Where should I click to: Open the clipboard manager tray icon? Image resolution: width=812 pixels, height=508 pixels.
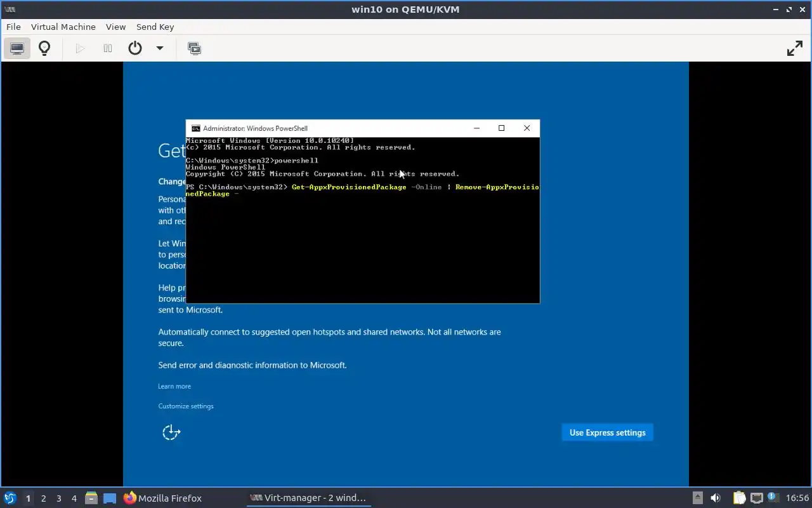click(739, 498)
